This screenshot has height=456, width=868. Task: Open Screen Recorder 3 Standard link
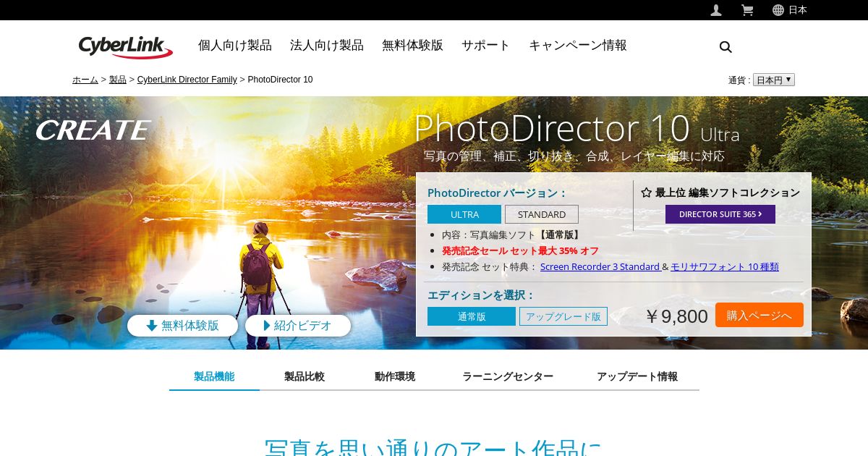600,266
